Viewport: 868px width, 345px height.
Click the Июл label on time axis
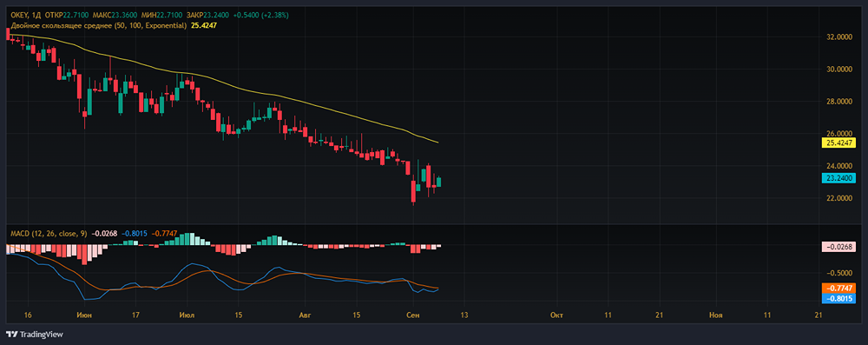coord(187,315)
